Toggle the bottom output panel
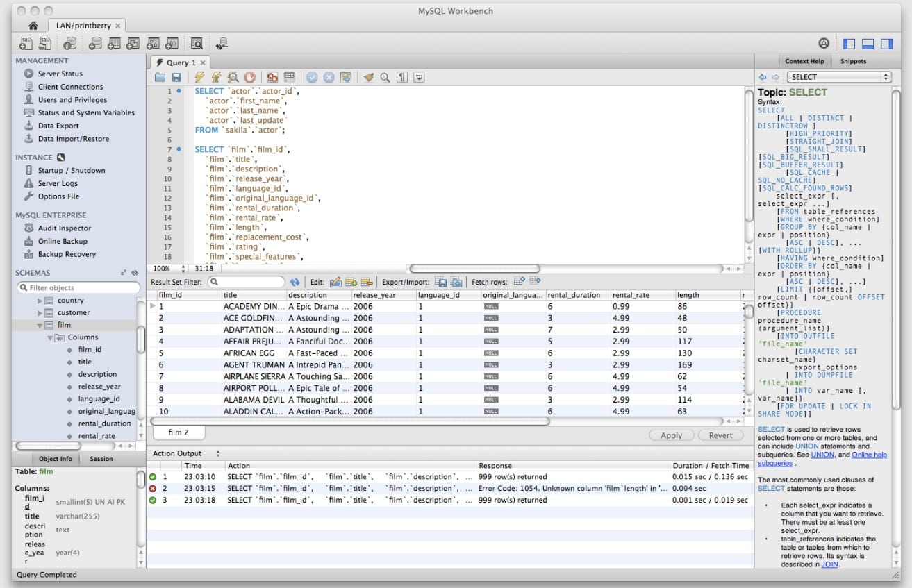Viewport: 912px width, 588px height. (868, 44)
